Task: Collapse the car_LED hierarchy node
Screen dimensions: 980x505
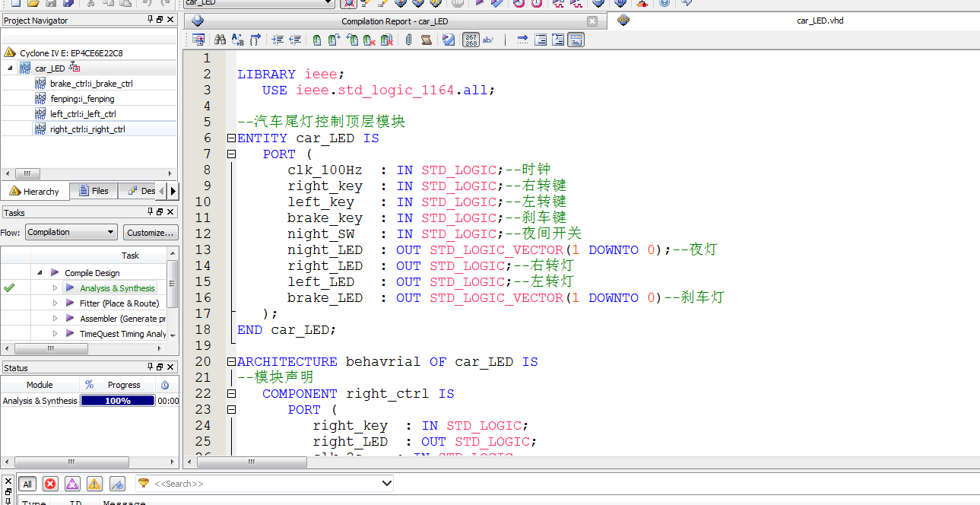Action: 11,68
